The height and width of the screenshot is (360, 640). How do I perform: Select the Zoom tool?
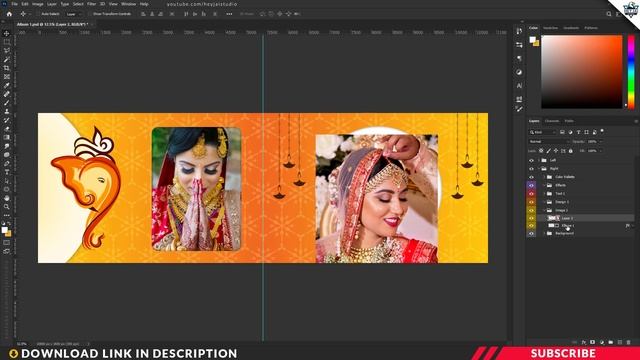coord(7,207)
